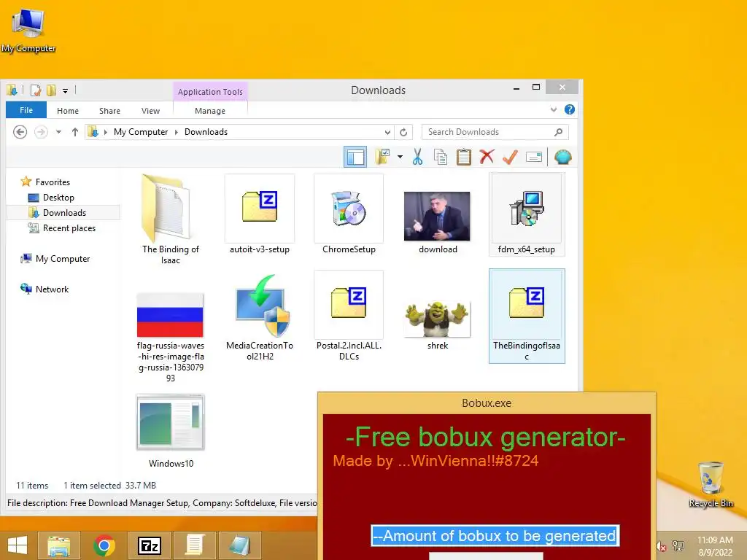This screenshot has width=747, height=560.
Task: Open Explorer Help button
Action: point(569,109)
